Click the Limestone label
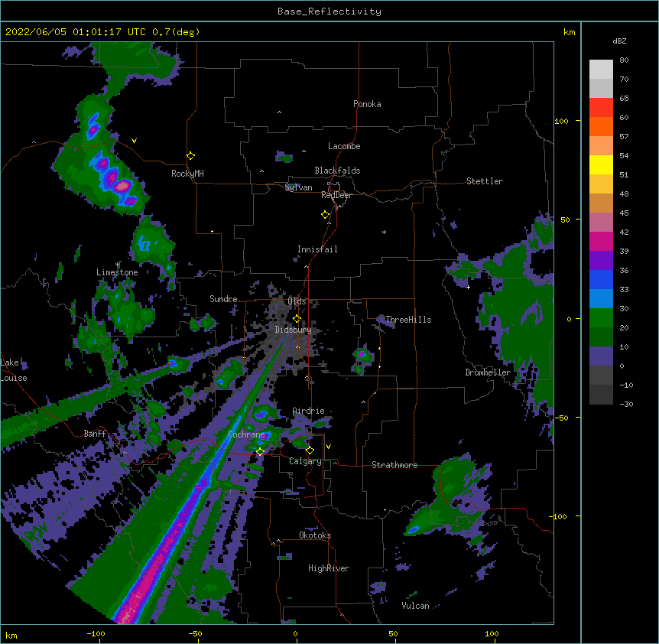659x644 pixels. (x=117, y=272)
